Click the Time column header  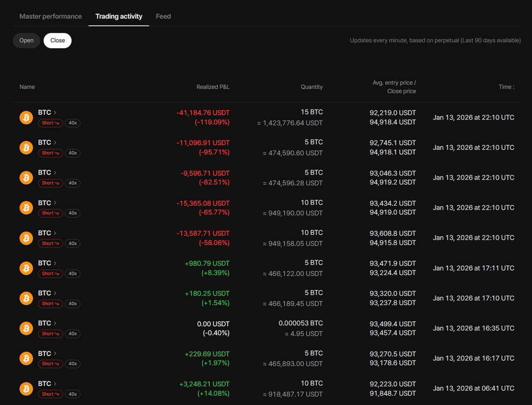pos(506,87)
